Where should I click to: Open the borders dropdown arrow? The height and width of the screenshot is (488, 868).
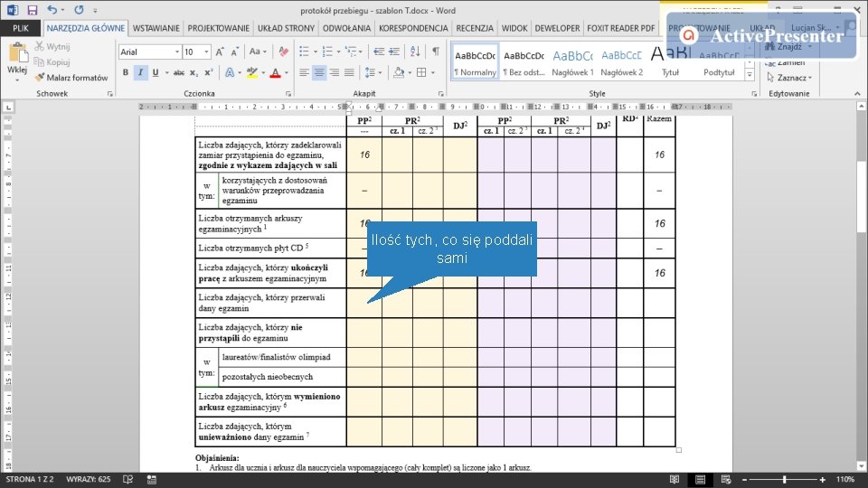[433, 72]
